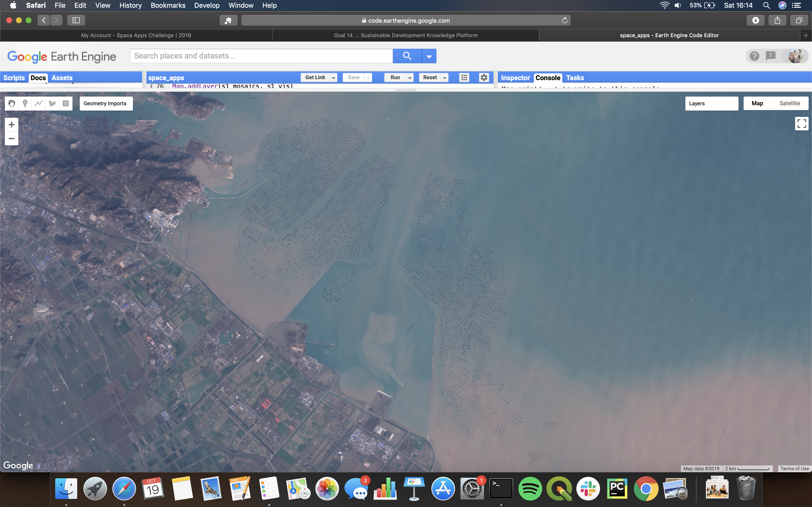812x507 pixels.
Task: Click the Run button
Action: [x=395, y=77]
